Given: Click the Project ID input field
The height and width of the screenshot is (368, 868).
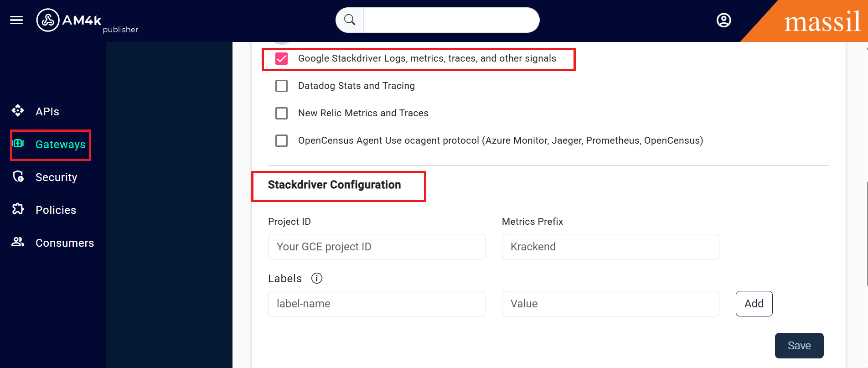Looking at the screenshot, I should [376, 247].
